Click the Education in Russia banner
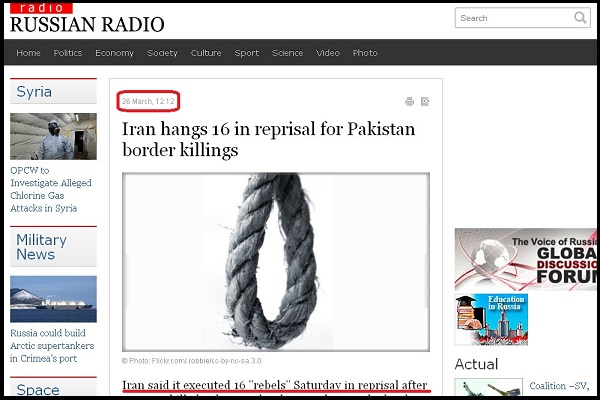This screenshot has height=400, width=600. (x=491, y=319)
